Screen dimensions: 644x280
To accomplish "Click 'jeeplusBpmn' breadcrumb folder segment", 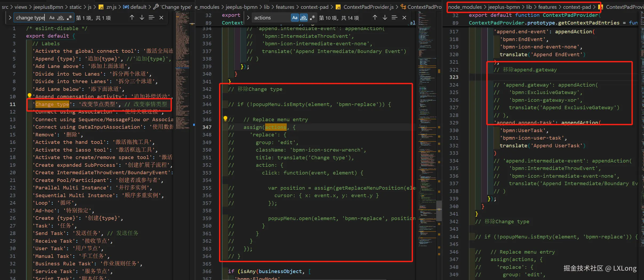I will (48, 7).
